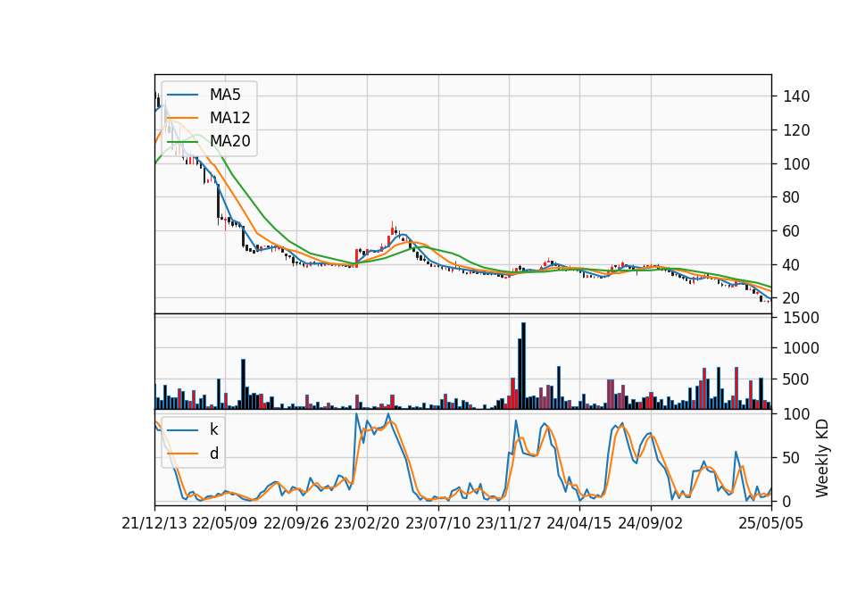The width and height of the screenshot is (857, 616).
Task: Click the 1000 volume axis label
Action: pos(802,349)
